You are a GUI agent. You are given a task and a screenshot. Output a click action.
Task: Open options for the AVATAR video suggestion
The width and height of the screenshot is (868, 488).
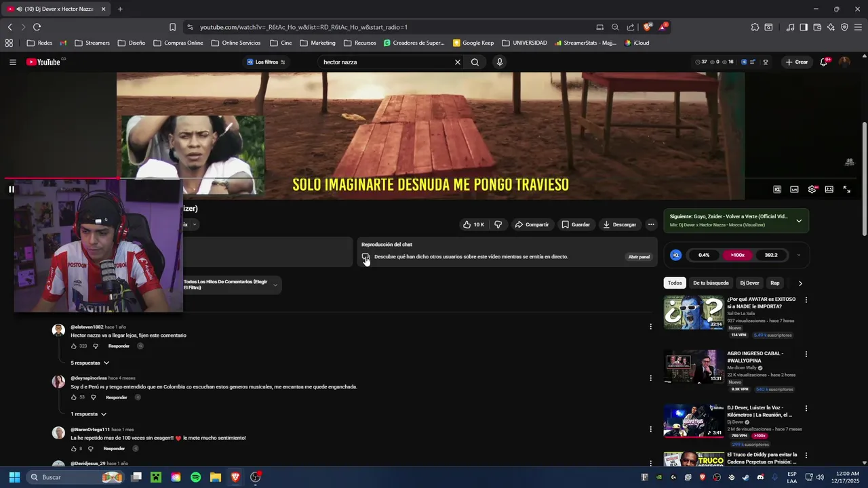coord(806,300)
